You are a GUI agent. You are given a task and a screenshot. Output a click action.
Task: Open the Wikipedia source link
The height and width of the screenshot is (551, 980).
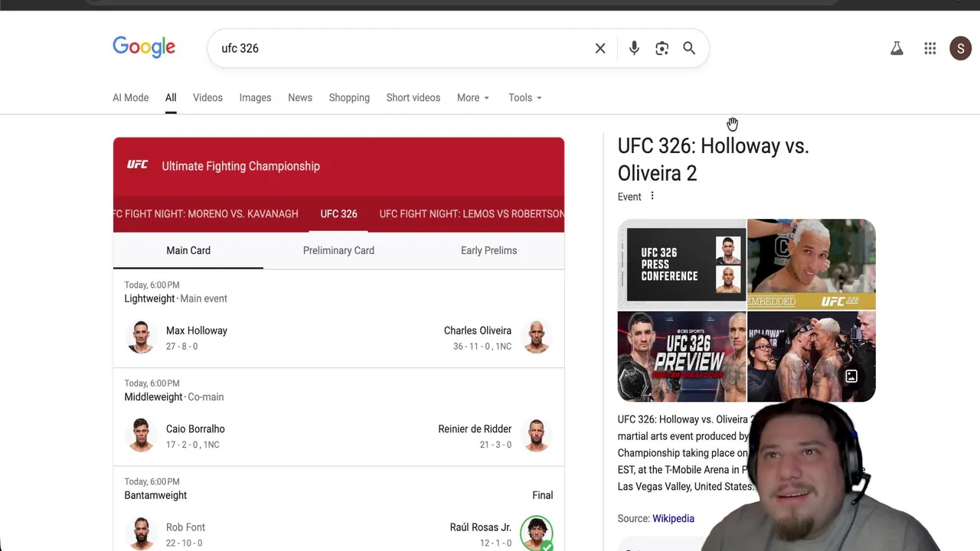click(673, 518)
